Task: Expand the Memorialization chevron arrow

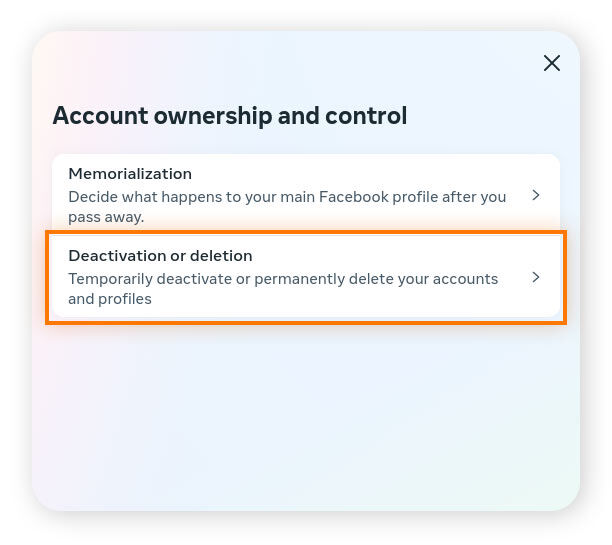Action: (536, 195)
